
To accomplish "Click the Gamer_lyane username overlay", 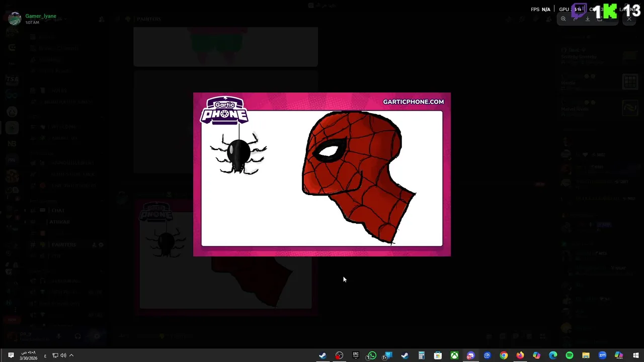I will [41, 16].
